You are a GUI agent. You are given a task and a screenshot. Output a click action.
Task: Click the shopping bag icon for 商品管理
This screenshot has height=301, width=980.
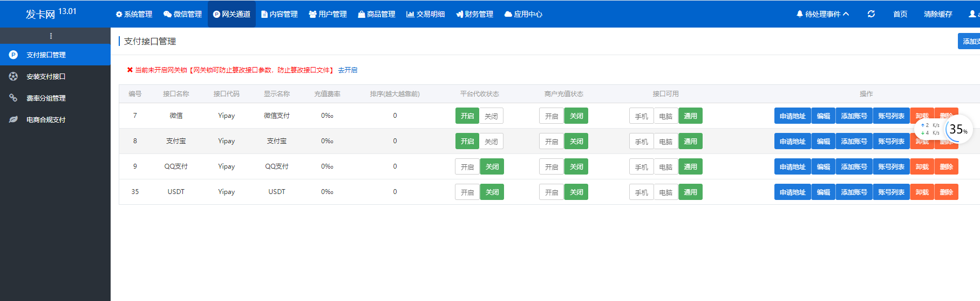pos(362,14)
